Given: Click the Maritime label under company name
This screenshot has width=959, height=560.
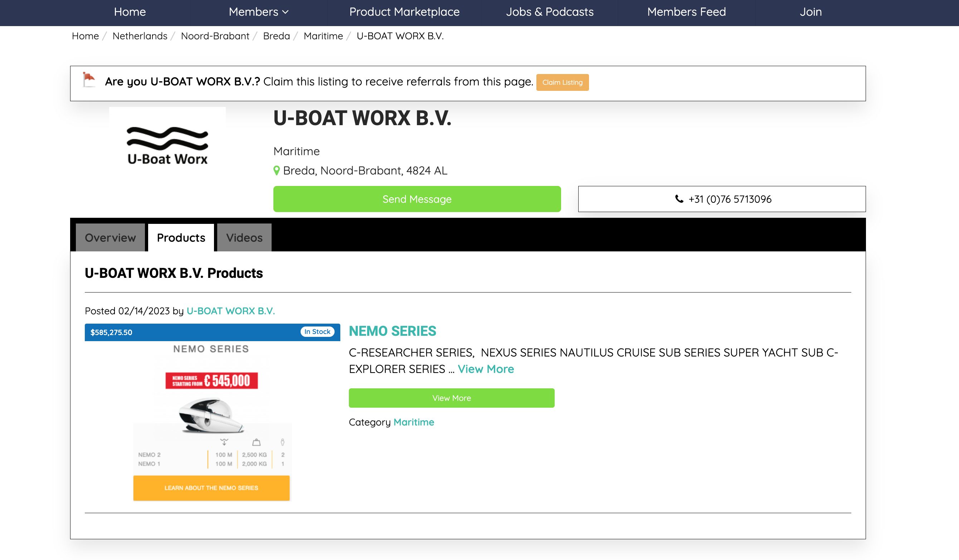Looking at the screenshot, I should (296, 151).
